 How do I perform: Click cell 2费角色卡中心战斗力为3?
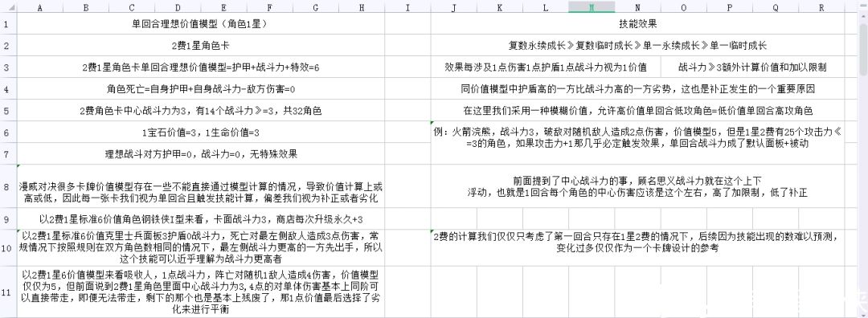click(x=200, y=110)
